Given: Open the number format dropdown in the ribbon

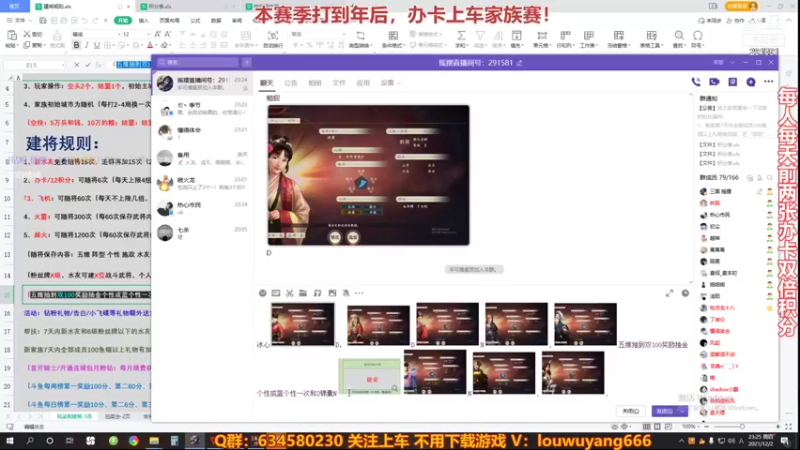Looking at the screenshot, I should coord(344,34).
